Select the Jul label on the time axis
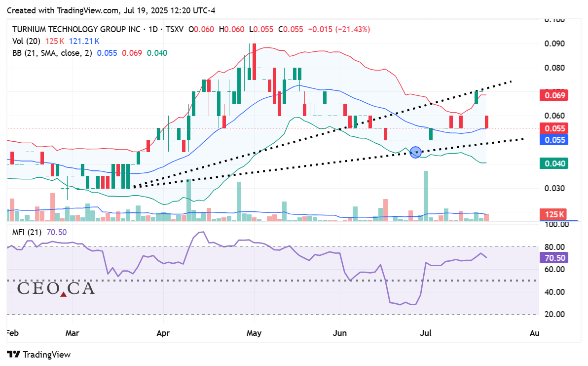The width and height of the screenshot is (588, 366). pos(426,333)
